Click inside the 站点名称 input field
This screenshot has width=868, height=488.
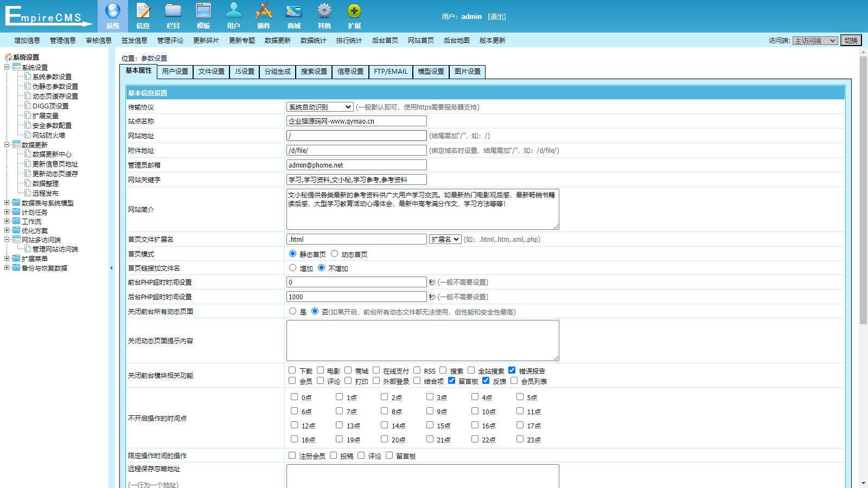pyautogui.click(x=356, y=121)
